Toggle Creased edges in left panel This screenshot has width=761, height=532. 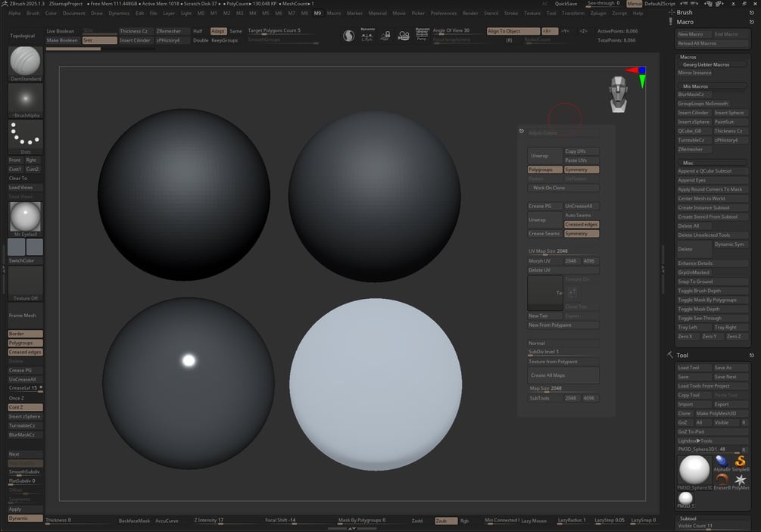25,352
